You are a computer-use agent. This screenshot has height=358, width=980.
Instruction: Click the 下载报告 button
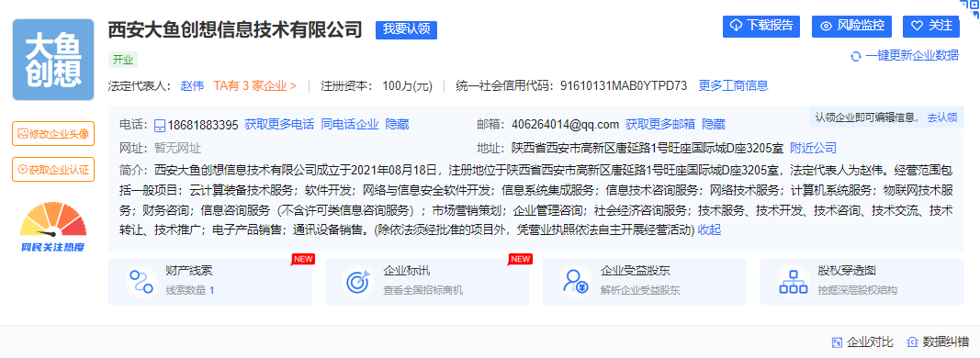point(762,26)
